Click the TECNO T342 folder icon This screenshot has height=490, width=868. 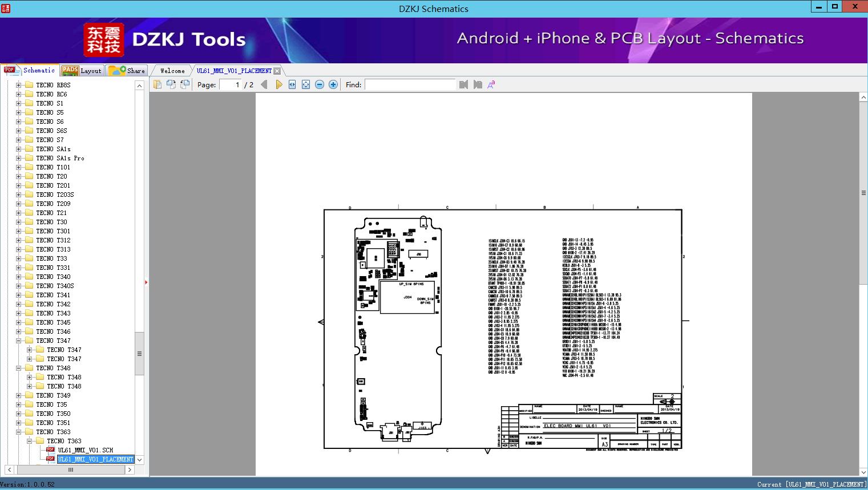(x=29, y=304)
